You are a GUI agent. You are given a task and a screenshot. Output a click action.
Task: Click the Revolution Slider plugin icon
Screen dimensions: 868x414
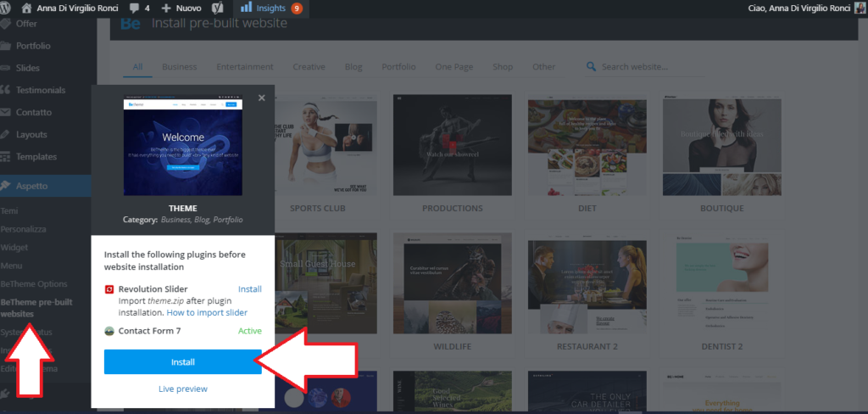(109, 289)
